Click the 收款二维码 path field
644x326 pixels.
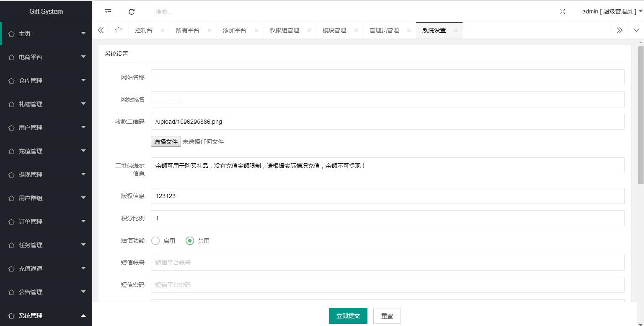click(x=388, y=122)
